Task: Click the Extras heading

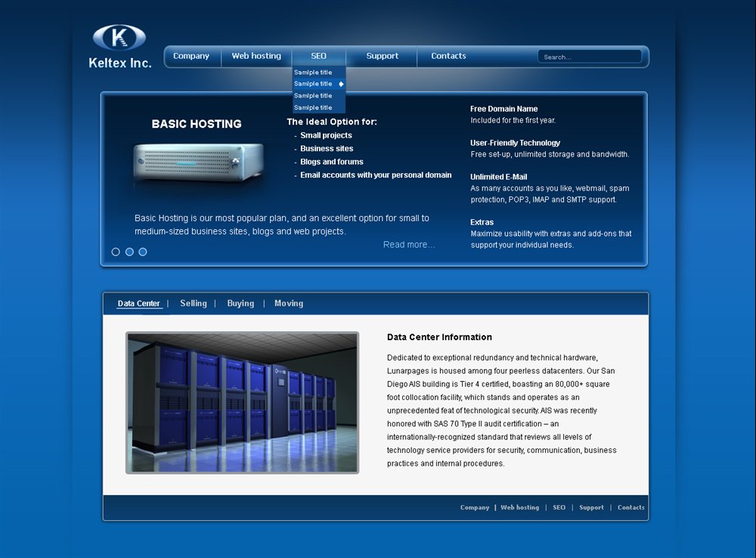Action: [x=482, y=222]
